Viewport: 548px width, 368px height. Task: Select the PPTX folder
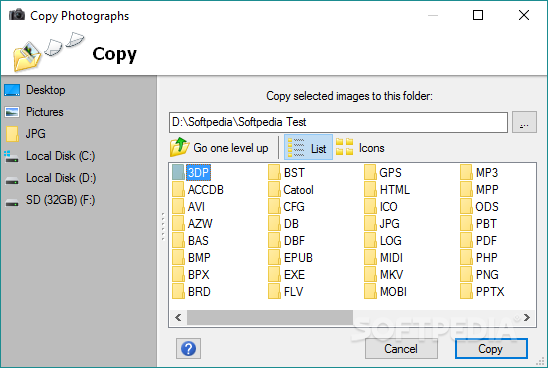click(x=483, y=291)
